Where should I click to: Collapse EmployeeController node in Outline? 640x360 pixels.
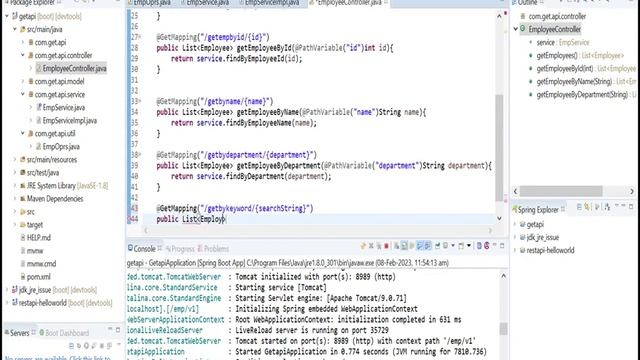click(516, 29)
